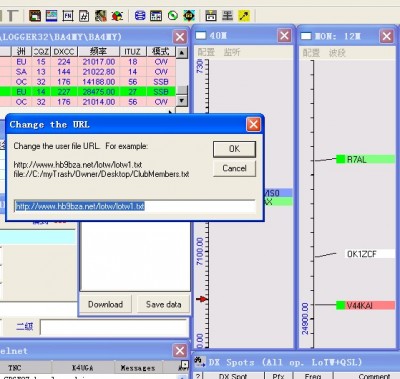Click Cancel in Change the URL dialog
Image resolution: width=400 pixels, height=379 pixels.
tap(234, 168)
